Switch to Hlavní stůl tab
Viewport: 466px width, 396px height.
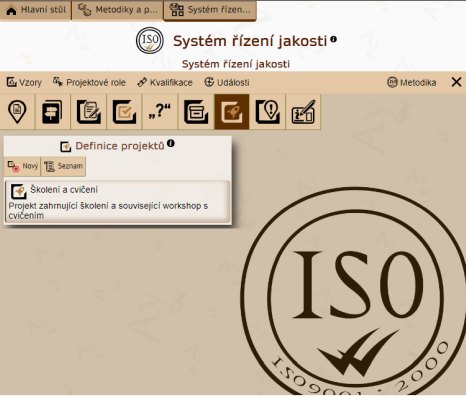click(x=36, y=10)
